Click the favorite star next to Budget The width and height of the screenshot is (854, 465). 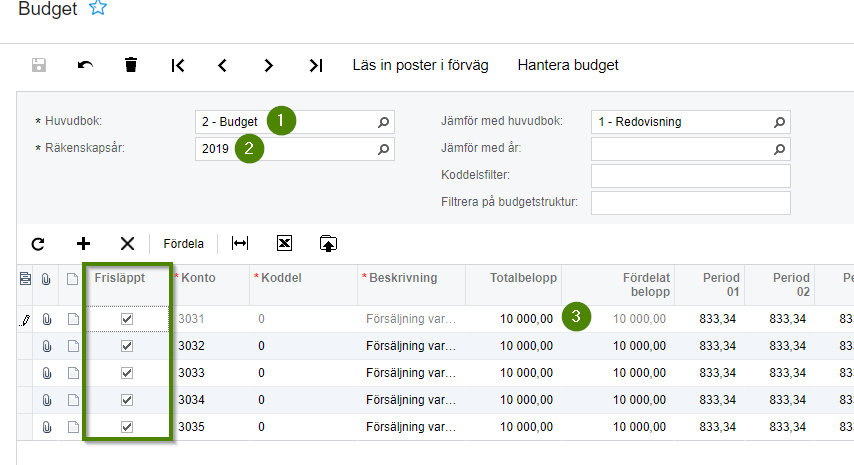[x=97, y=9]
